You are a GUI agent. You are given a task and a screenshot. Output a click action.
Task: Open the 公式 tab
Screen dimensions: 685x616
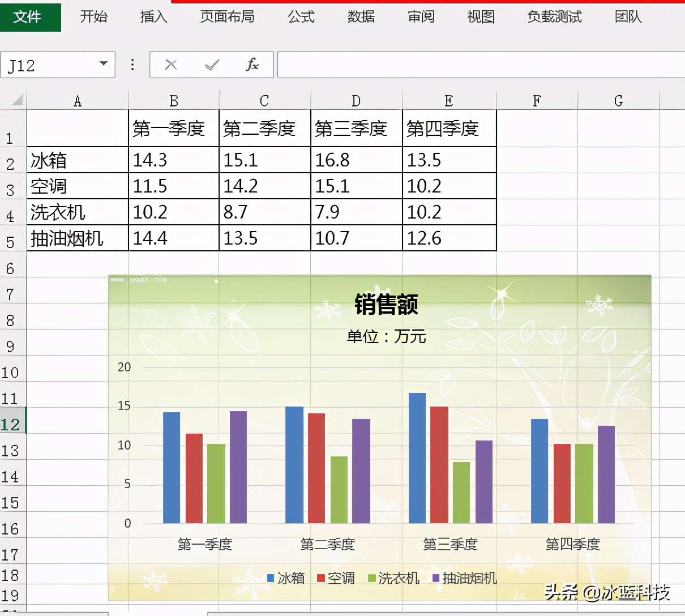pos(301,17)
